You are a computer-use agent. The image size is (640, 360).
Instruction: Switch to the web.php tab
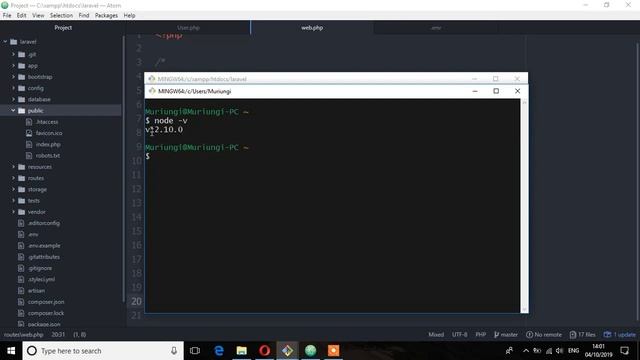312,28
